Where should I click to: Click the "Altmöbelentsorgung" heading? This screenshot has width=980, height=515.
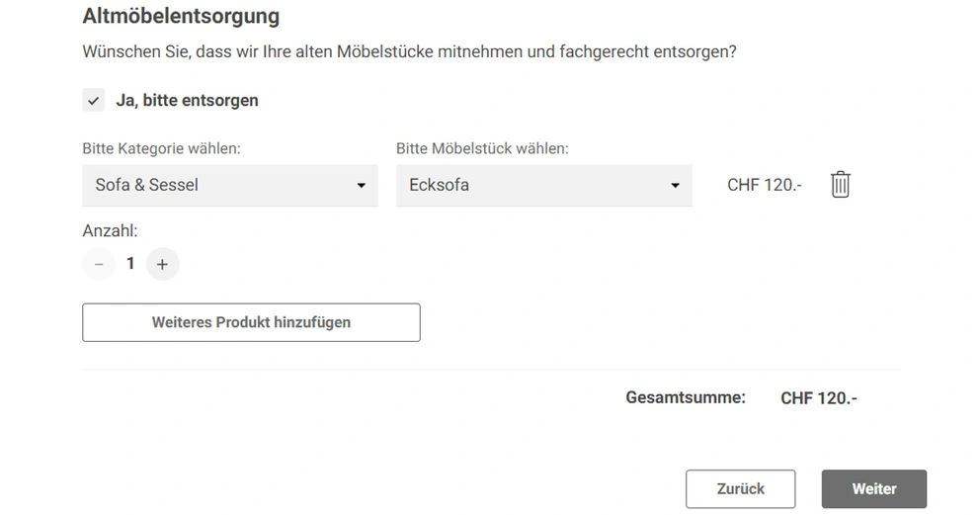(181, 16)
